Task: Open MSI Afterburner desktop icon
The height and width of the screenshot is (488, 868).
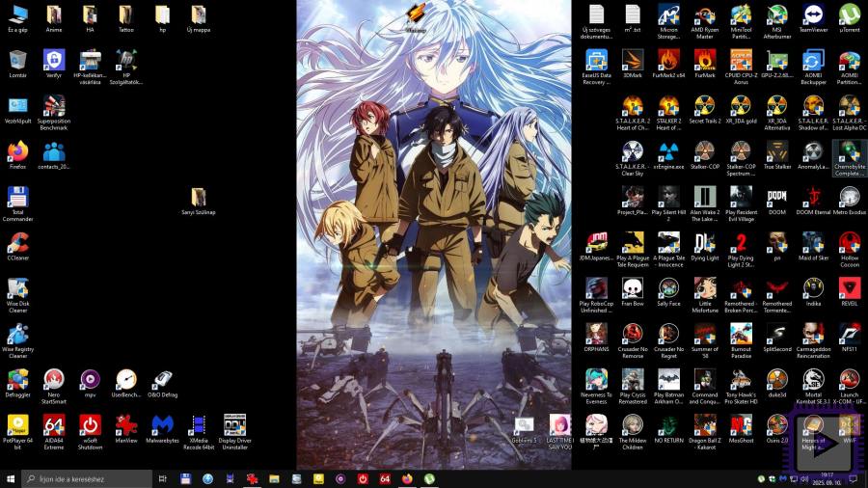Action: point(777,21)
